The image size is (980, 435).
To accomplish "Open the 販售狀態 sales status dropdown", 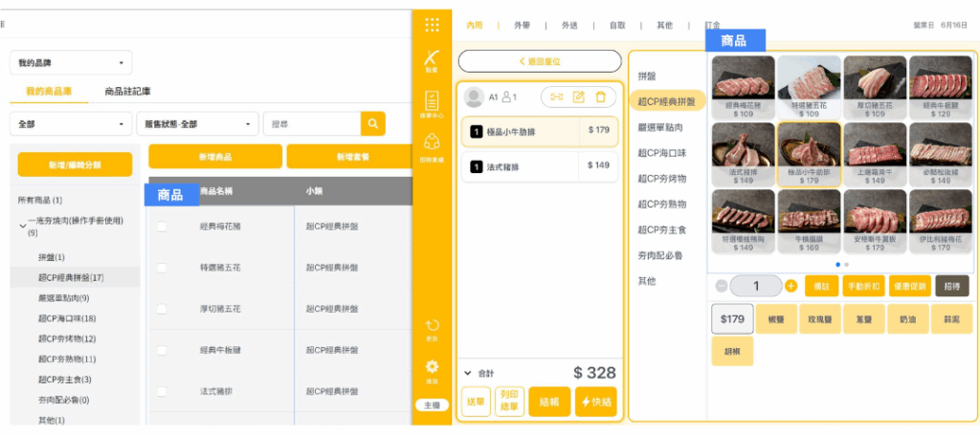I will pyautogui.click(x=198, y=124).
